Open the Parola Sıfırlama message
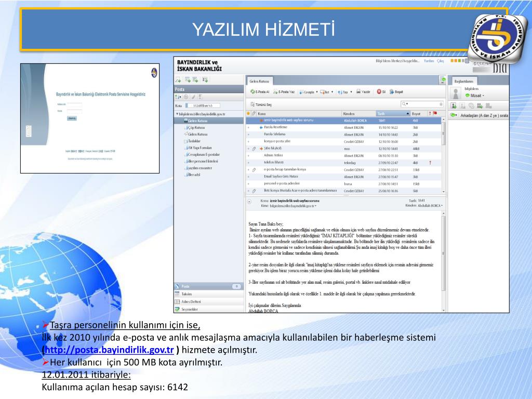The width and height of the screenshot is (532, 399). click(x=344, y=135)
